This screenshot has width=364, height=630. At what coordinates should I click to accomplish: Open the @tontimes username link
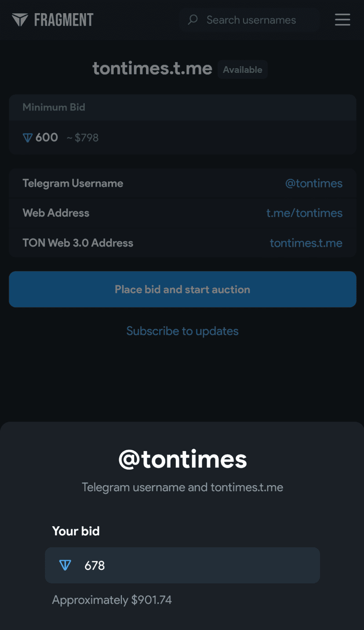click(313, 183)
